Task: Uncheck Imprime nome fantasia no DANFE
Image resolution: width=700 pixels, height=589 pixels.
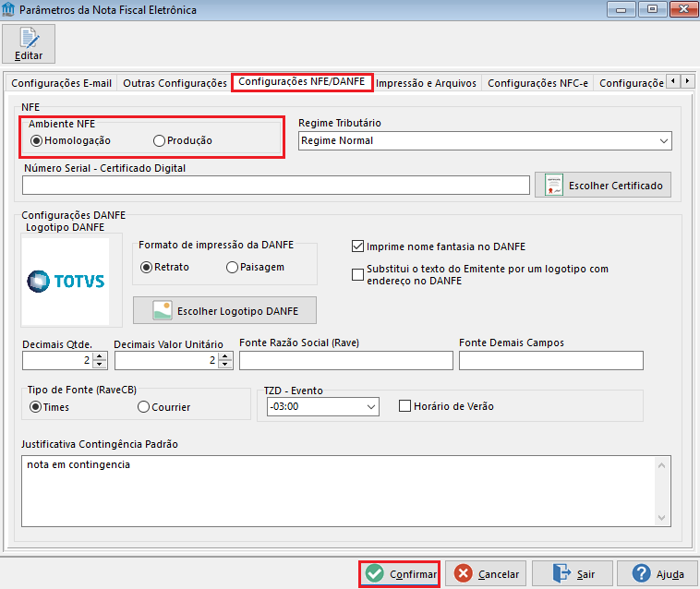Action: (357, 246)
